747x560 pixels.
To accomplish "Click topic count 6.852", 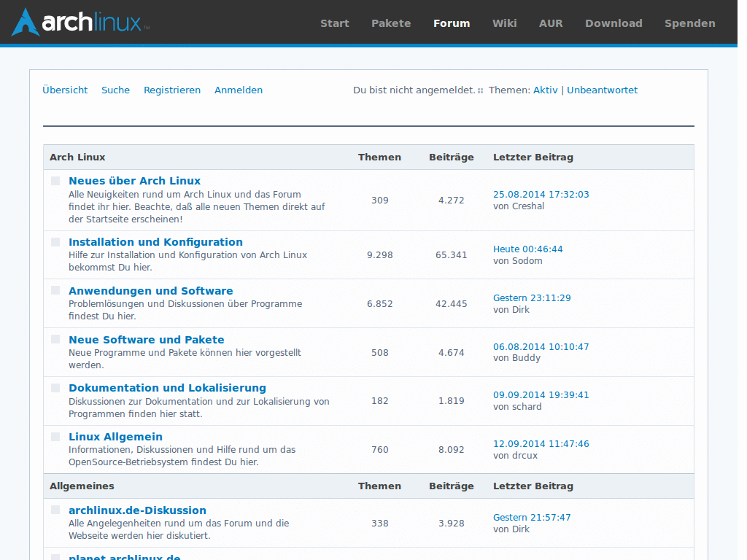I will pyautogui.click(x=379, y=304).
